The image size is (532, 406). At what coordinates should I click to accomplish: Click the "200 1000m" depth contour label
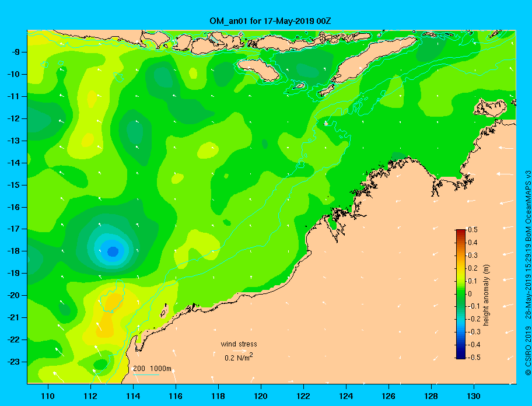click(x=152, y=368)
